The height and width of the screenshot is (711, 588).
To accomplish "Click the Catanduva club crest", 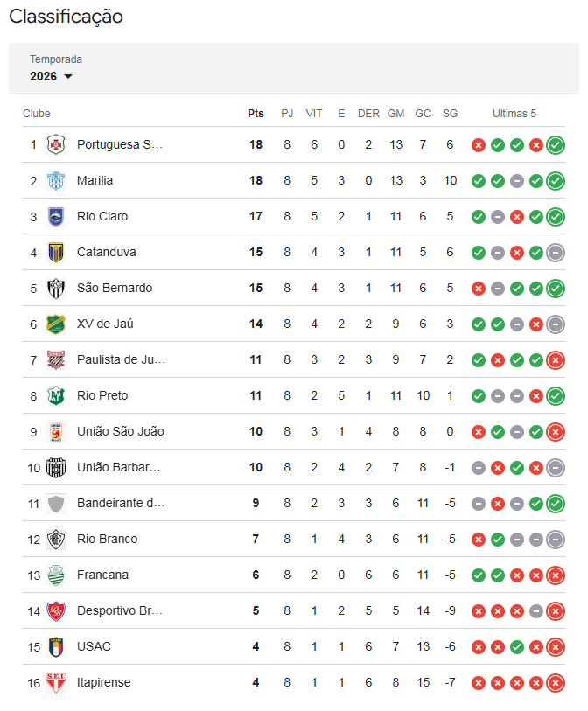I will pos(56,252).
